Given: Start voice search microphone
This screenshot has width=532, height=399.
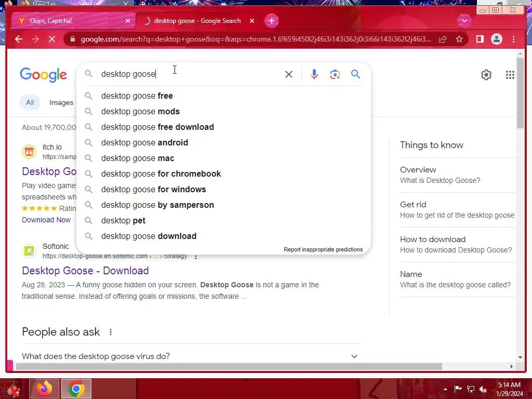Looking at the screenshot, I should pos(314,74).
